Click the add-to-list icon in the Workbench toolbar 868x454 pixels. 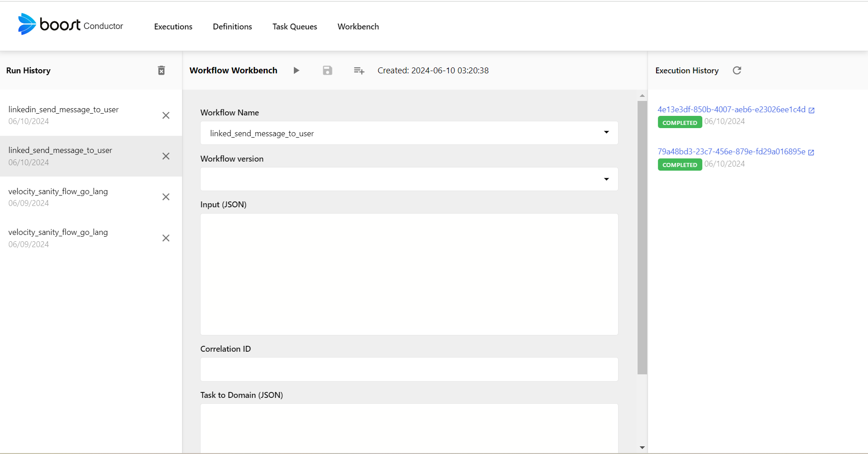tap(359, 70)
